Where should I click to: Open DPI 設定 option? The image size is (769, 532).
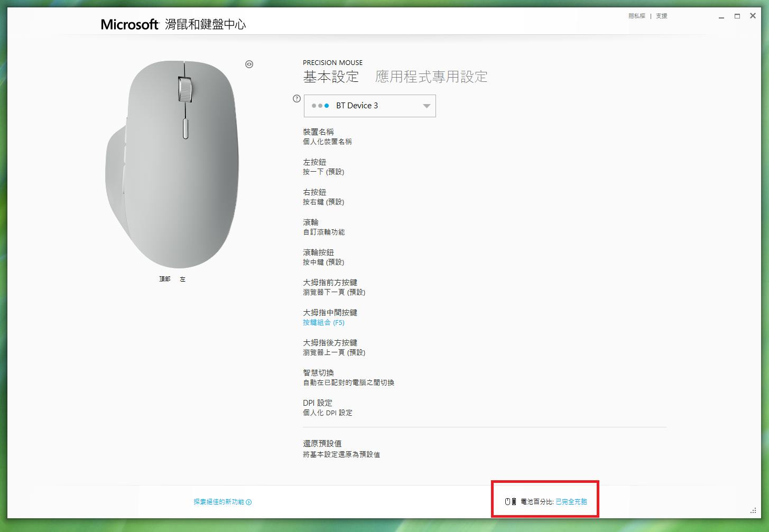click(328, 407)
